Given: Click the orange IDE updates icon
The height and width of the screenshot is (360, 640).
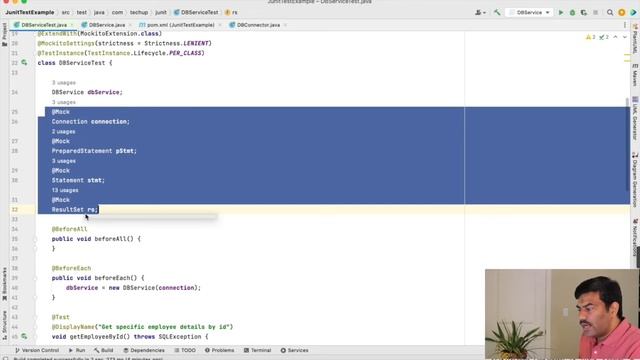Looking at the screenshot, I should (622, 13).
